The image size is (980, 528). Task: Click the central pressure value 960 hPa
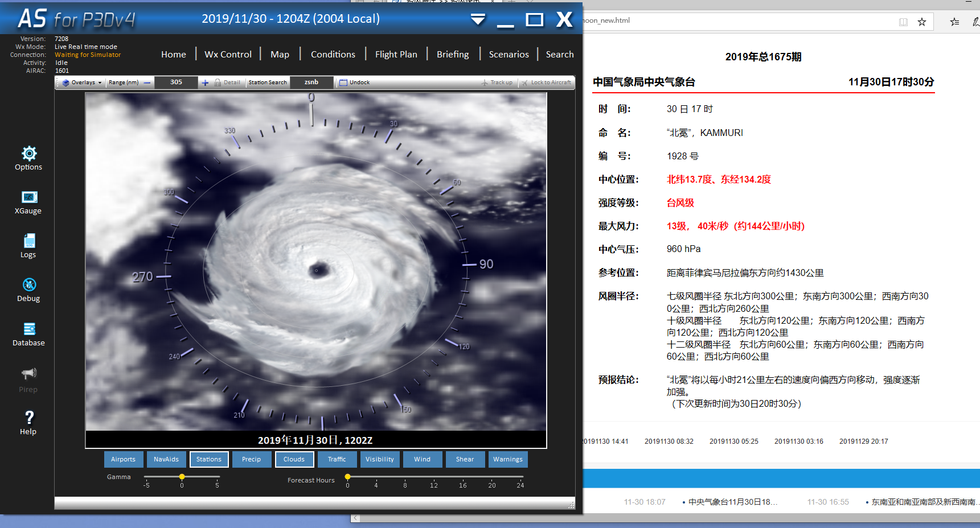click(684, 249)
